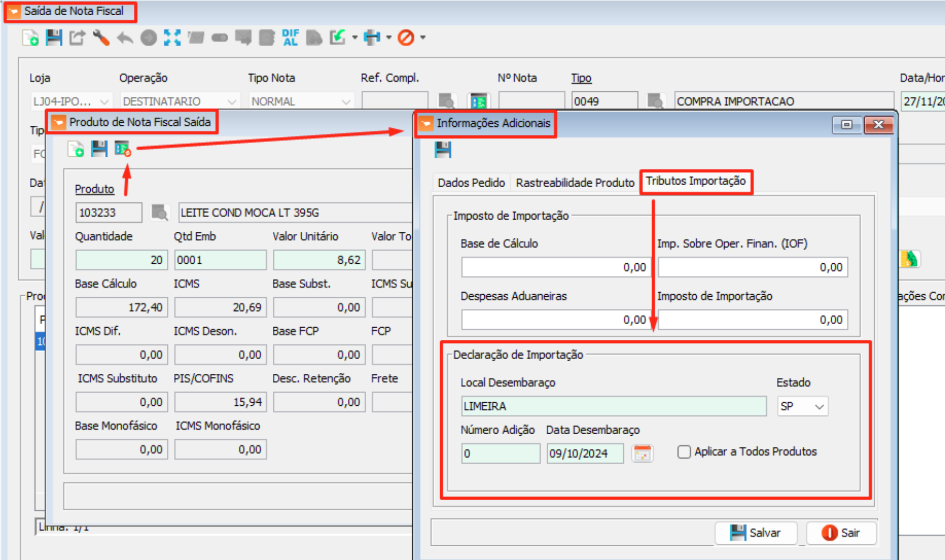The image size is (945, 560).
Task: Click the wrench settings icon
Action: pyautogui.click(x=101, y=38)
